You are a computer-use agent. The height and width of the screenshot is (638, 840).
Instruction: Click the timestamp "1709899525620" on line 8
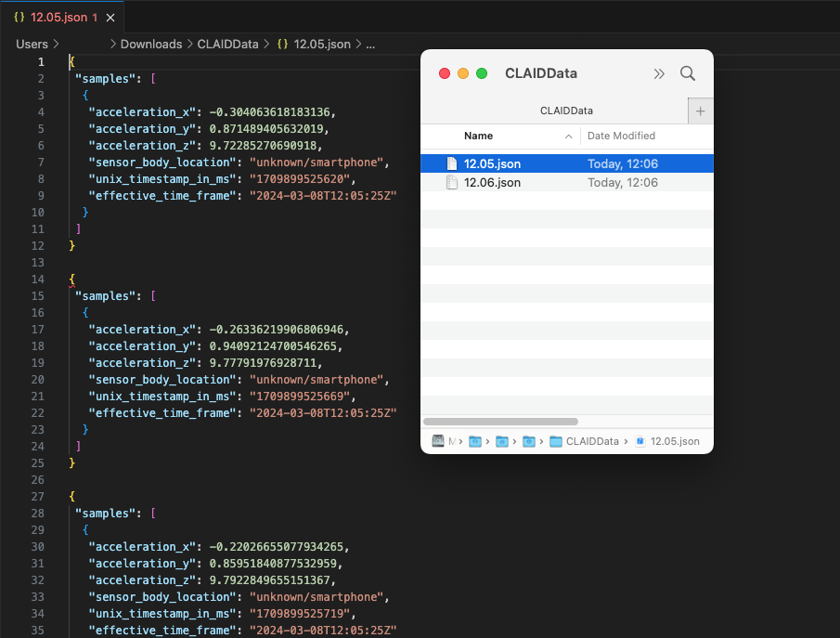pos(300,178)
